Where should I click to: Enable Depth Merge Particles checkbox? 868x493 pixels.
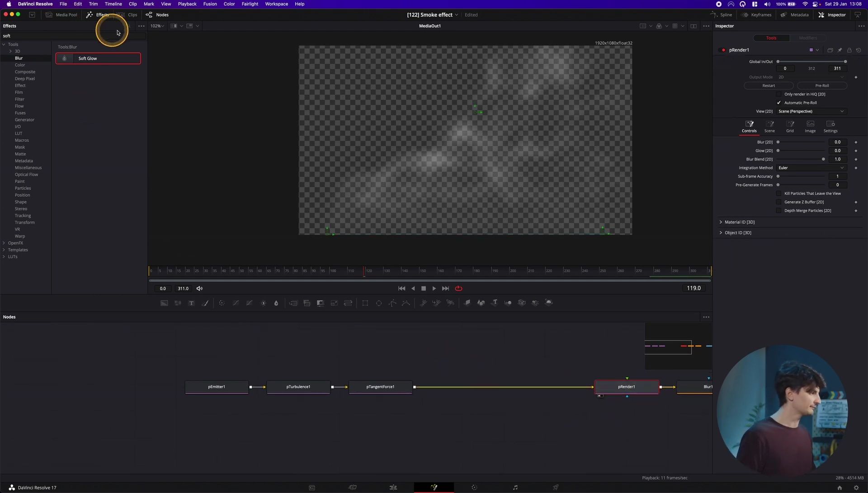coord(778,211)
